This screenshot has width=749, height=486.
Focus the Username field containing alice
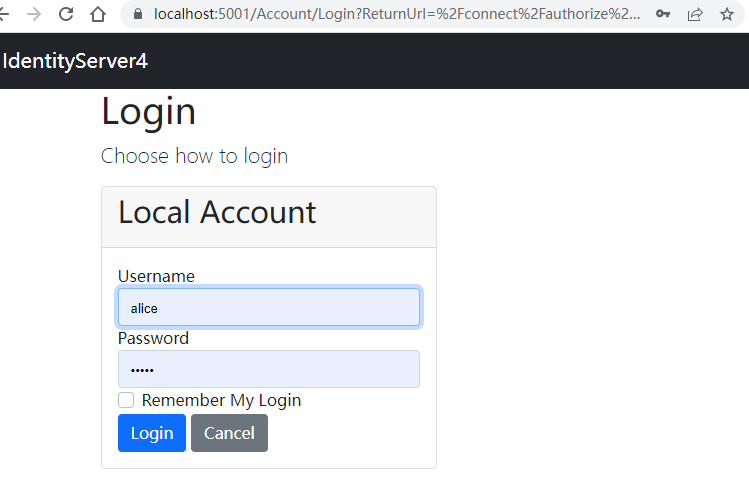269,307
